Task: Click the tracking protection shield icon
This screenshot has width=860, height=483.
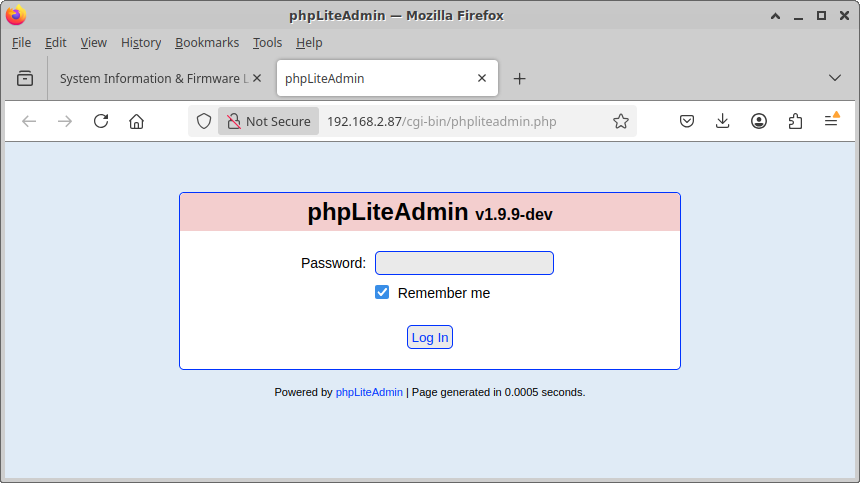Action: [x=204, y=121]
